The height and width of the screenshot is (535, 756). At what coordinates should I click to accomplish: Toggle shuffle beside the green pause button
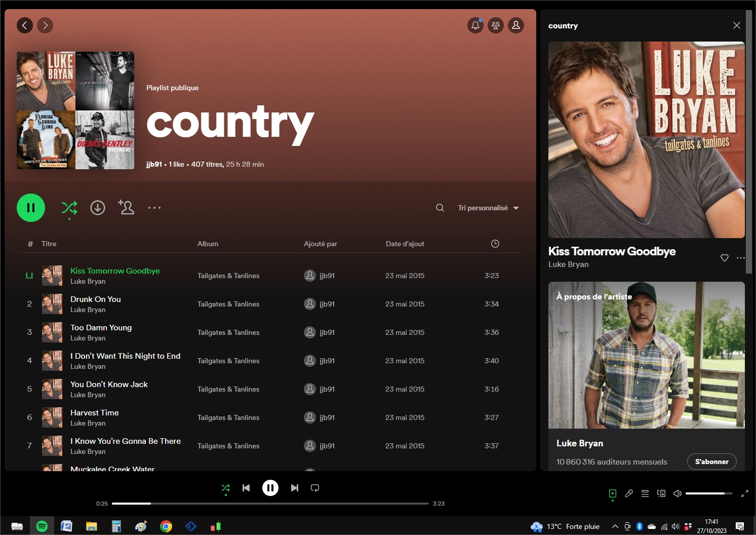[x=69, y=208]
